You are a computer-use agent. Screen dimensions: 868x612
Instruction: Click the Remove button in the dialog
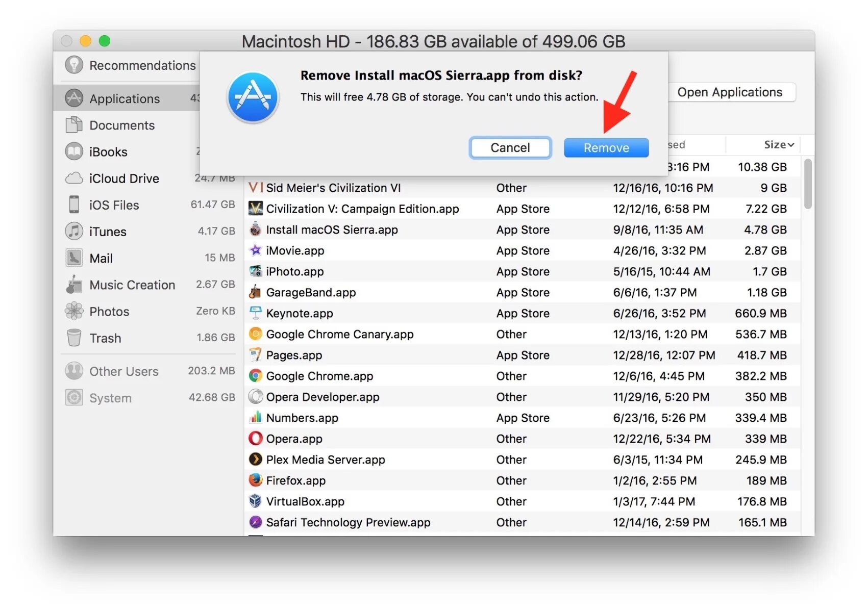pos(606,148)
